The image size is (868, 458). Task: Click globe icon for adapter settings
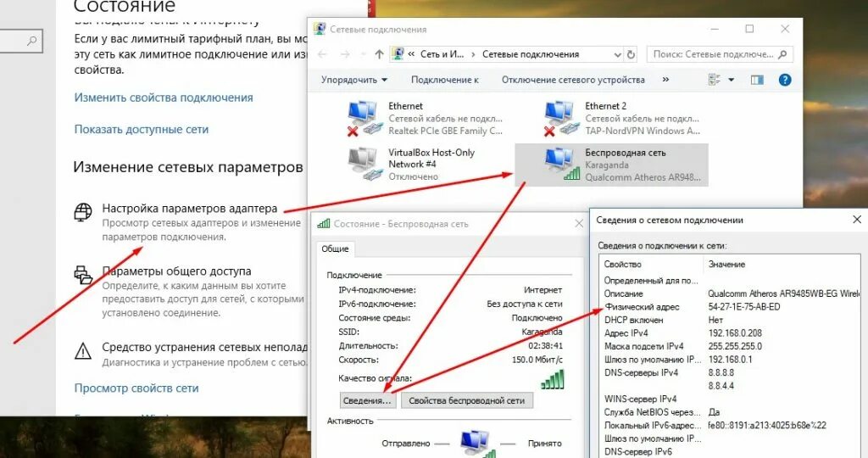[83, 212]
